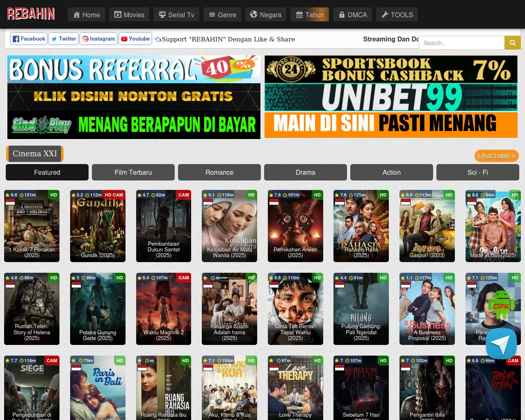Click Streaming Dan scrolling marquee text
This screenshot has width=525, height=420.
[x=391, y=39]
